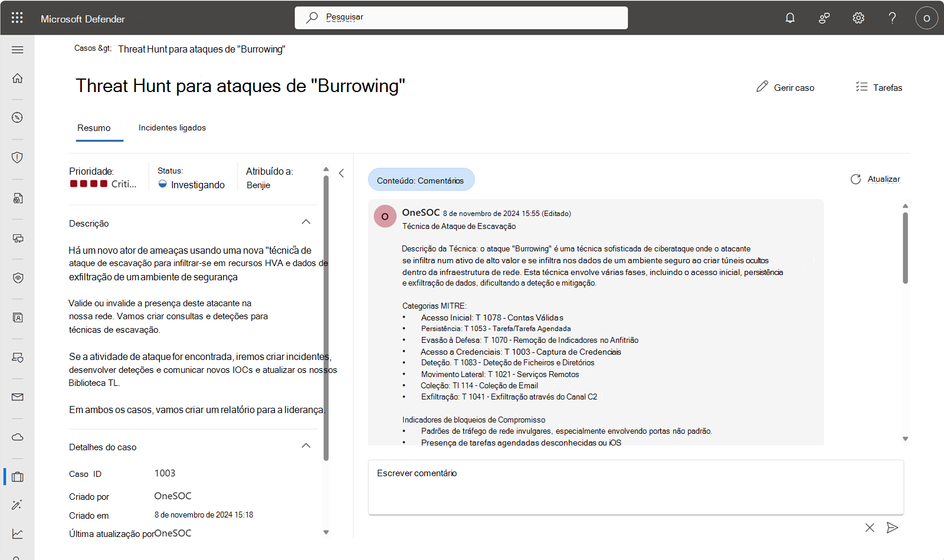Open the feedback icon in the top bar
The width and height of the screenshot is (944, 560).
pos(824,18)
